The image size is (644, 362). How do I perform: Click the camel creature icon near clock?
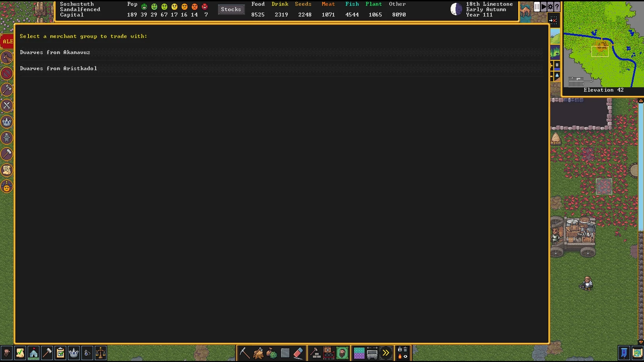(526, 11)
